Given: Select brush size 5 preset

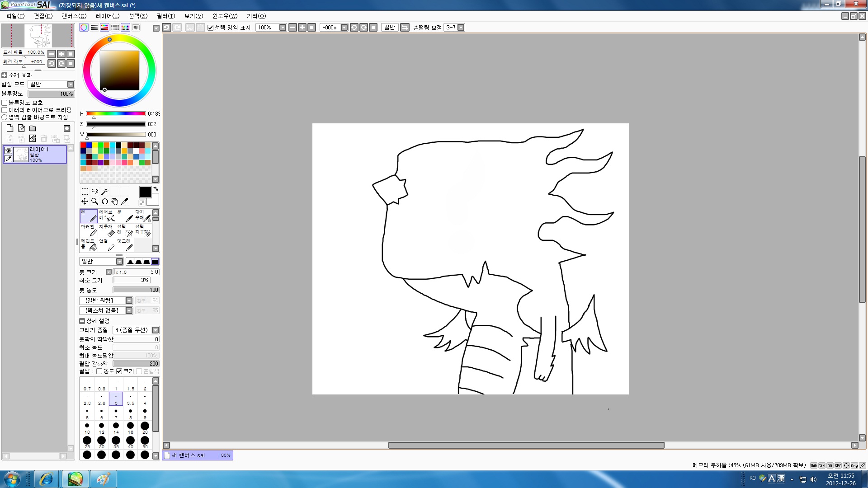Looking at the screenshot, I should point(87,413).
